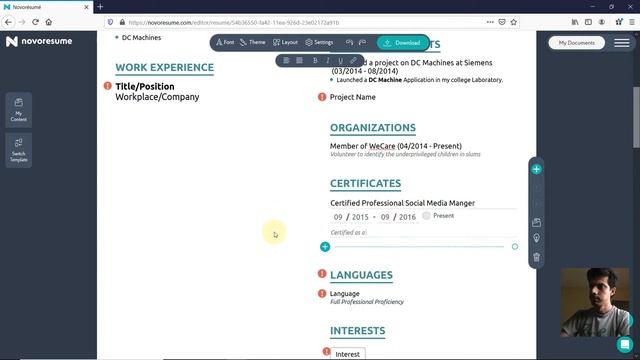Open the Layout options
Screen dimensions: 640x360
point(285,42)
